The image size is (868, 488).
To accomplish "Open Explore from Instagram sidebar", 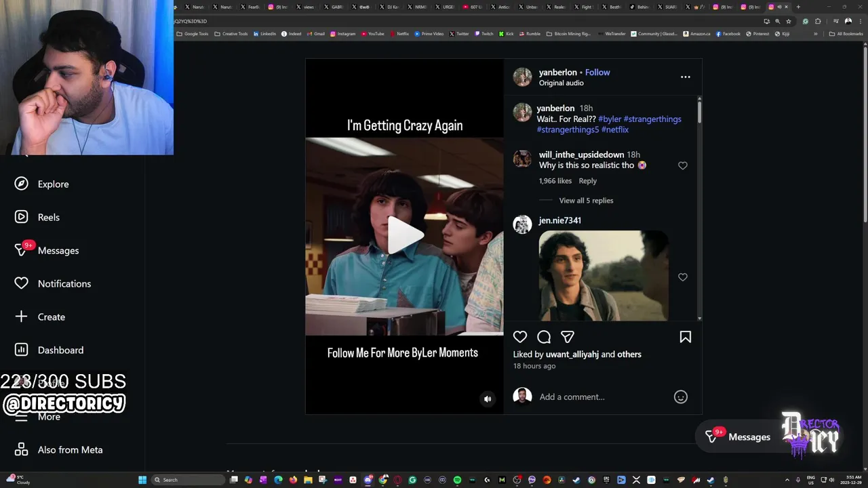I will pyautogui.click(x=42, y=184).
